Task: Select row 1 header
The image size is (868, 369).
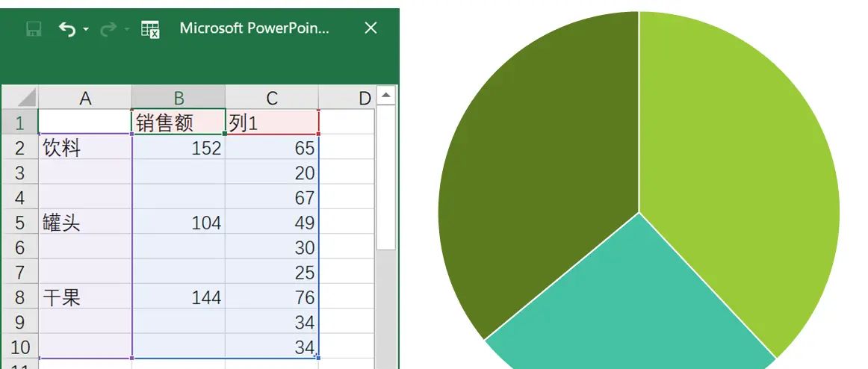Action: [x=20, y=123]
